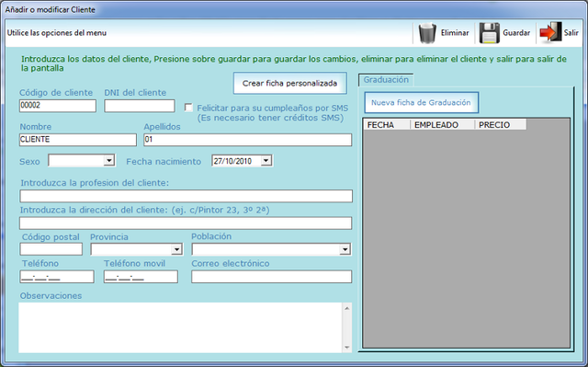Click Observaciones scrollbar down arrow

[347, 348]
